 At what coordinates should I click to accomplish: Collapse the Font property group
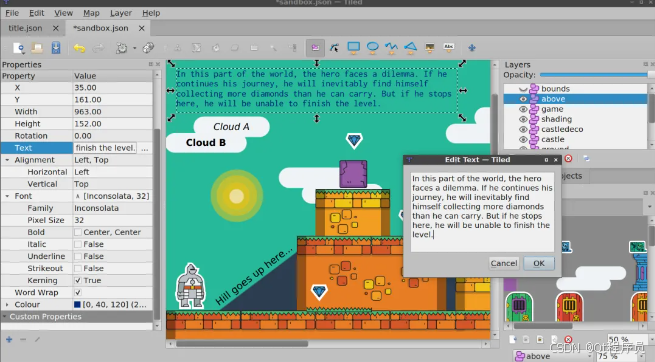coord(7,196)
